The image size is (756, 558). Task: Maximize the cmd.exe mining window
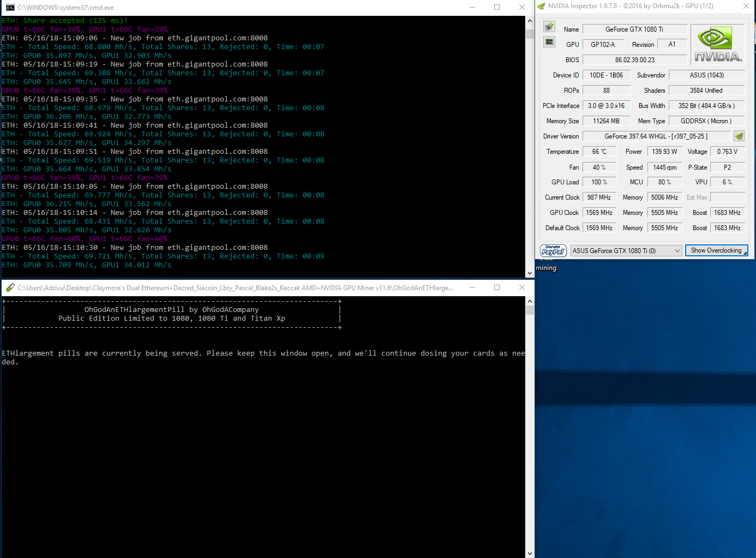tap(497, 7)
